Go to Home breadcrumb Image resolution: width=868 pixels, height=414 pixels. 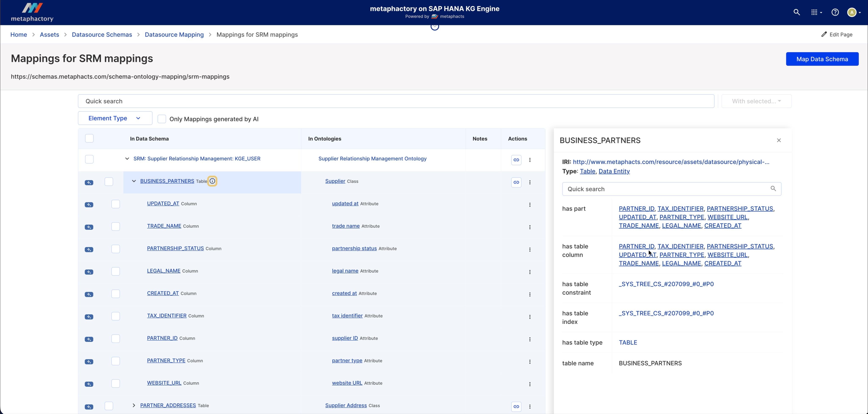[18, 35]
